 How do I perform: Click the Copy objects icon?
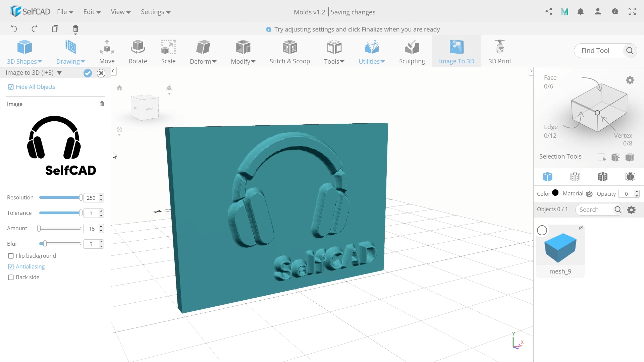tap(55, 29)
